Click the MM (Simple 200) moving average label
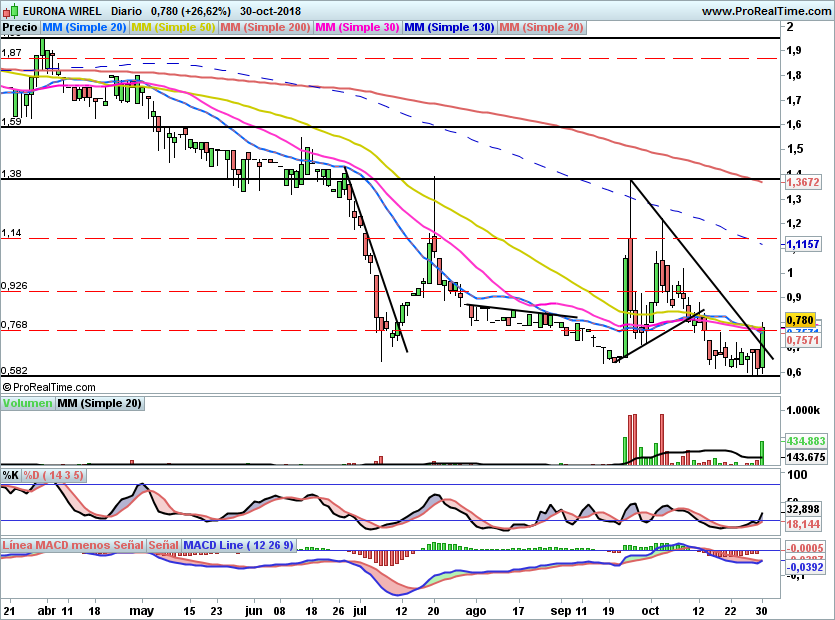This screenshot has height=620, width=835. click(x=265, y=27)
